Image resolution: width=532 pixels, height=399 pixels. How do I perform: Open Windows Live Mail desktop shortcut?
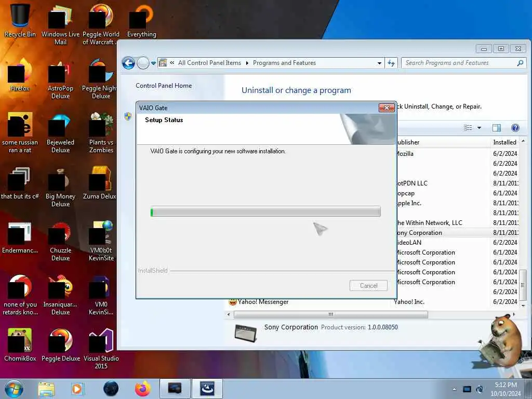point(60,24)
